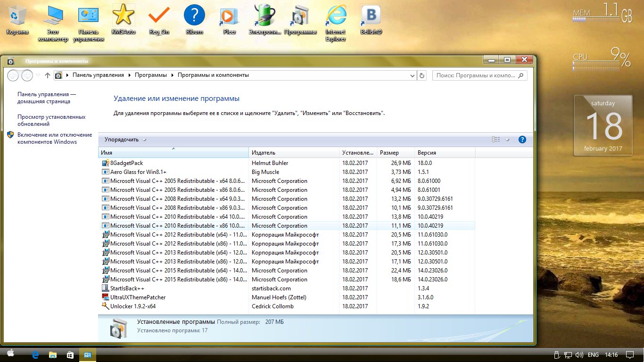Select Visual C++ 2008 Redistributable x86 row
The width and height of the screenshot is (644, 362).
[x=287, y=208]
